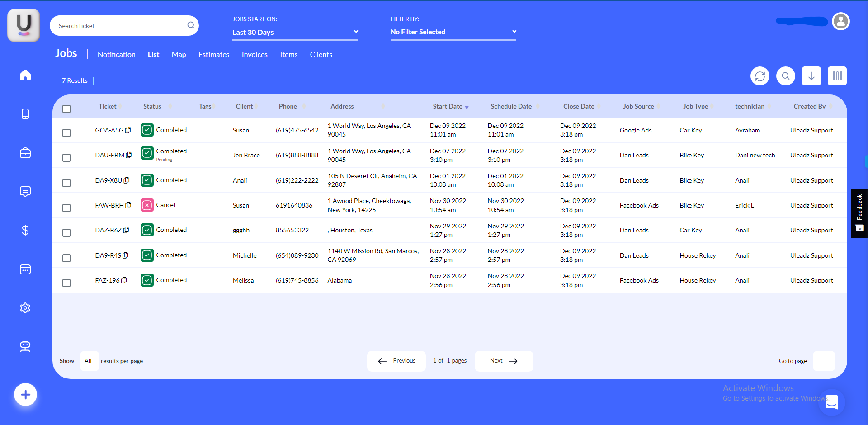
Task: Click the Previous page button
Action: click(x=396, y=361)
